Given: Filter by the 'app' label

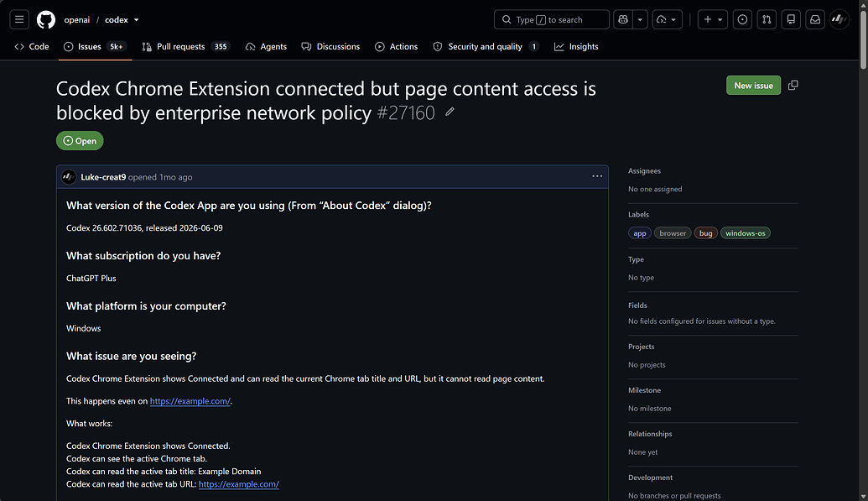Looking at the screenshot, I should (x=639, y=233).
